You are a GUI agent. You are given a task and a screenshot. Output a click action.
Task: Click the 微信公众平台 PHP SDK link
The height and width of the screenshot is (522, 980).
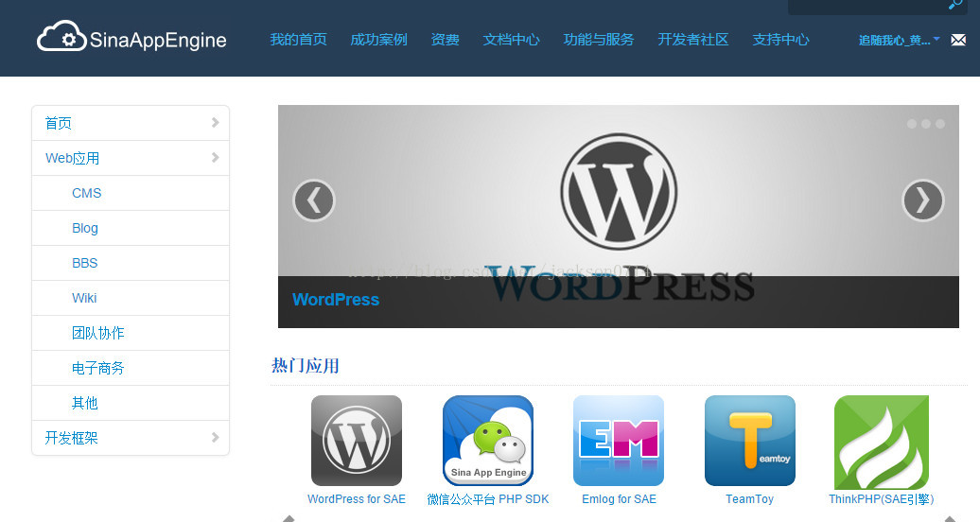pyautogui.click(x=488, y=499)
